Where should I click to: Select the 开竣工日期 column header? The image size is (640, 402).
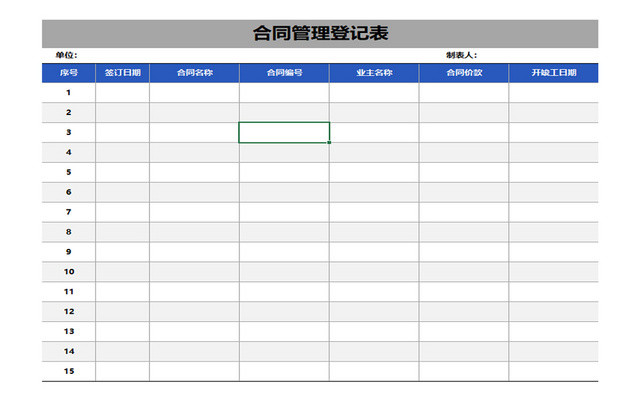tap(553, 73)
